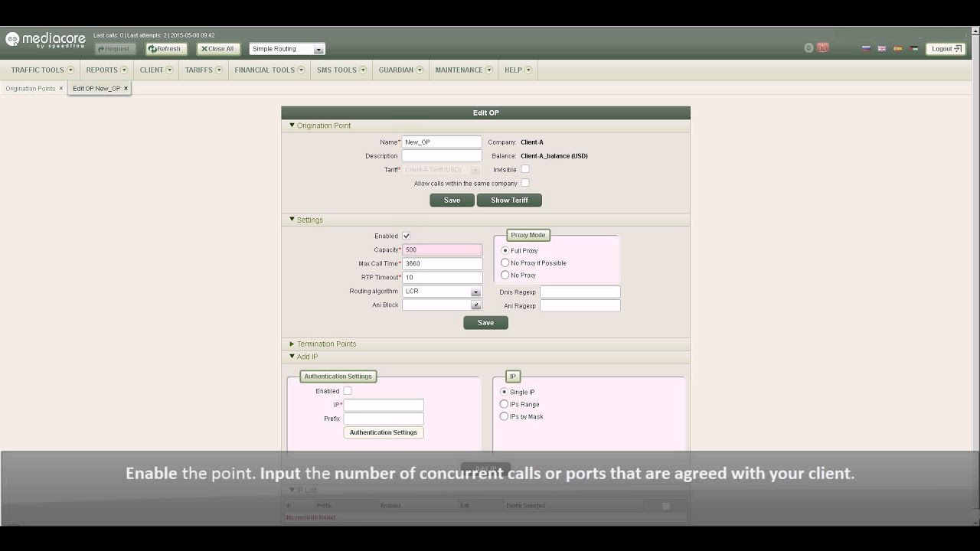Open the SMS Tools menu
The width and height of the screenshot is (980, 551).
point(341,70)
